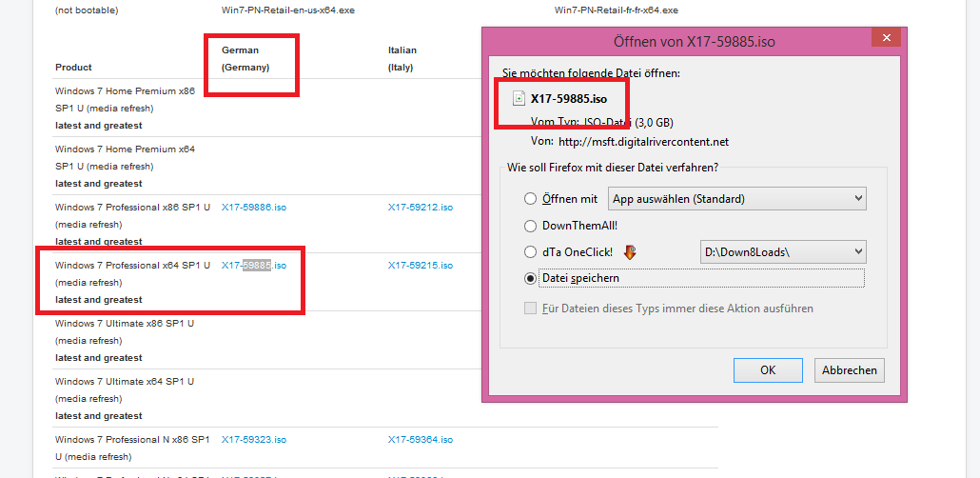
Task: Click 'Windows 7 Ultimate x86 SP1 U' label
Action: (125, 324)
